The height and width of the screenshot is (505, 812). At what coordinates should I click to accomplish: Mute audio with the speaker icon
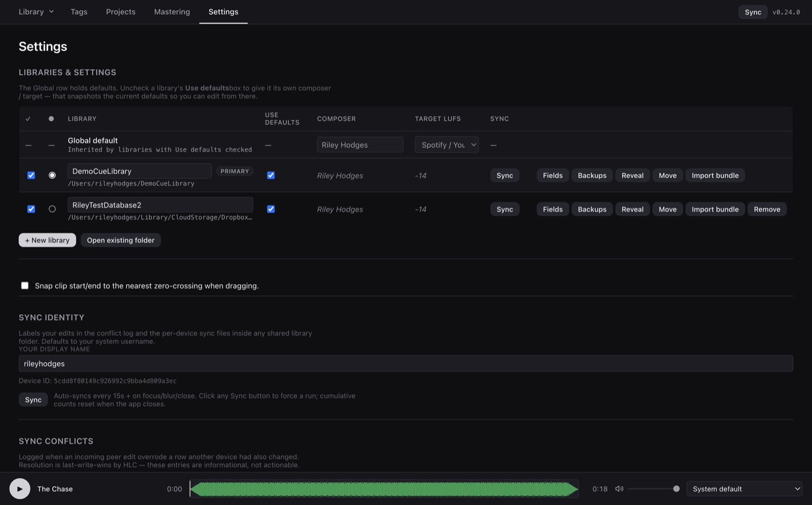[619, 489]
